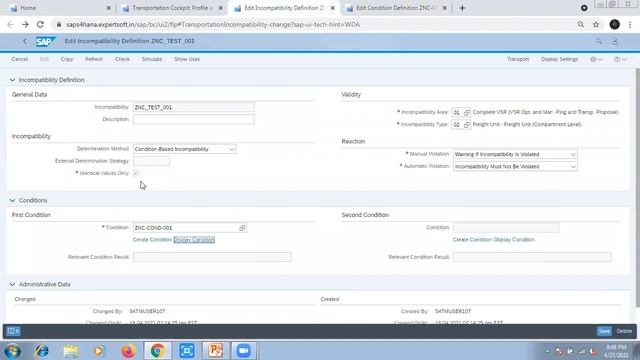This screenshot has width=640, height=360.
Task: Click the second Relevant Condition Result field
Action: tap(532, 257)
